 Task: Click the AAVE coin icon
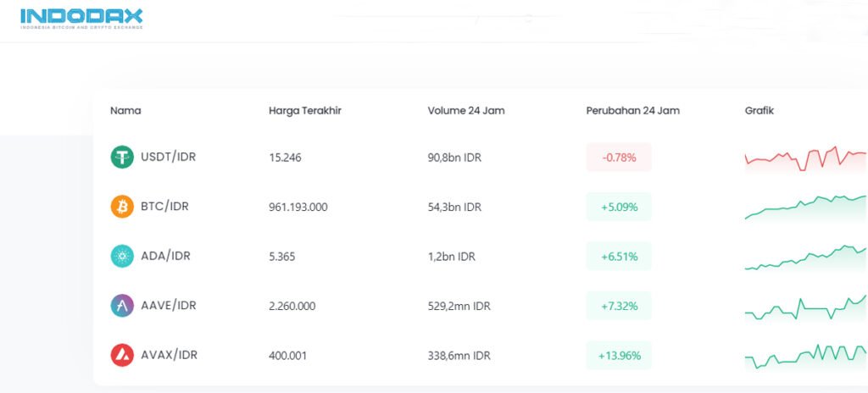[122, 306]
